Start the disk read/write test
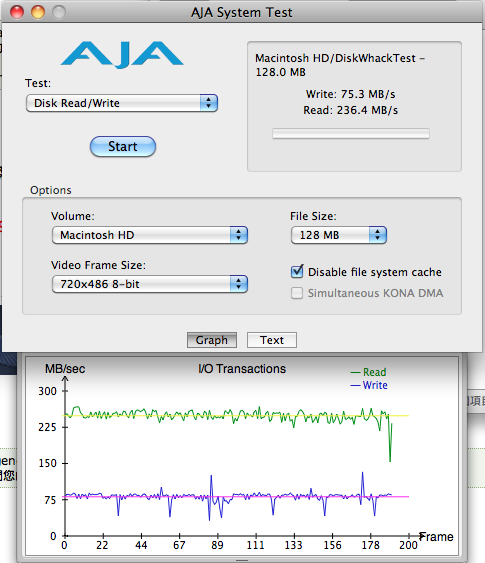The image size is (485, 563). 123,146
